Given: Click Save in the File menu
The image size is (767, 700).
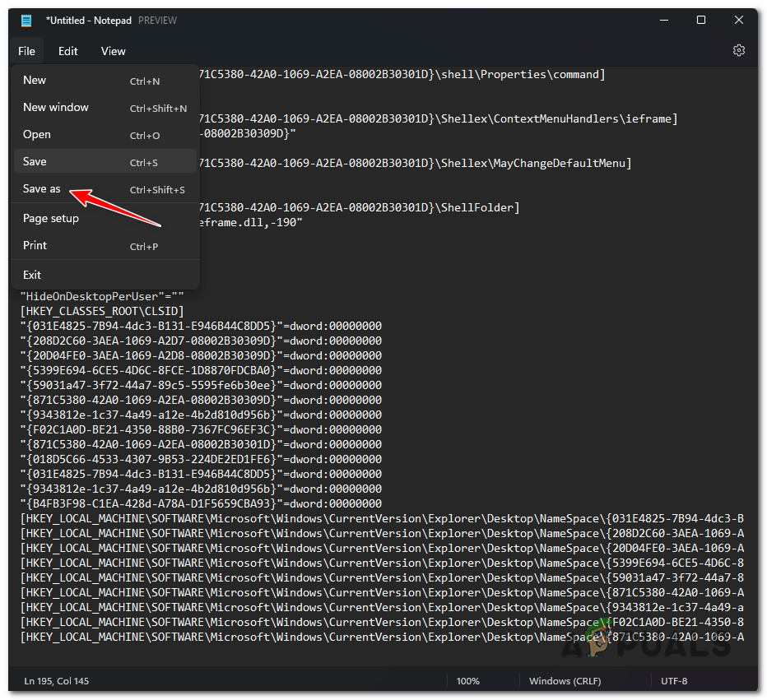Looking at the screenshot, I should (x=105, y=161).
